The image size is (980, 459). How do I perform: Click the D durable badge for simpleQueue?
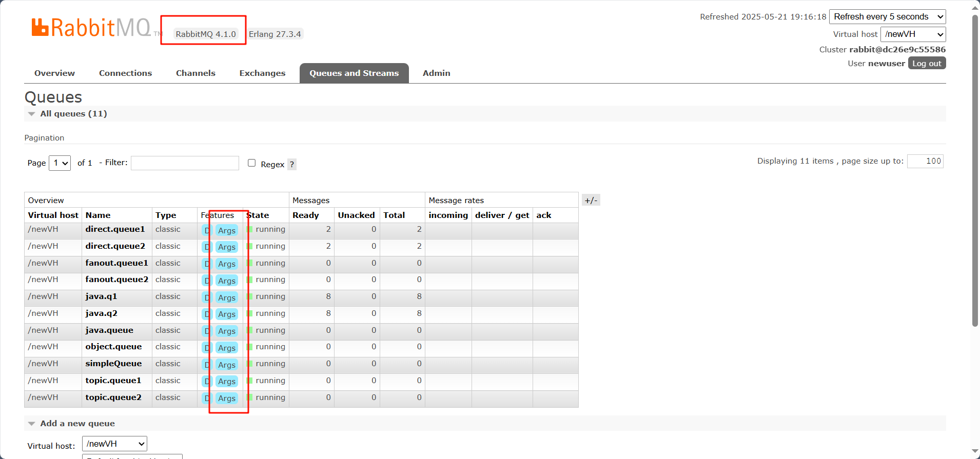point(207,365)
